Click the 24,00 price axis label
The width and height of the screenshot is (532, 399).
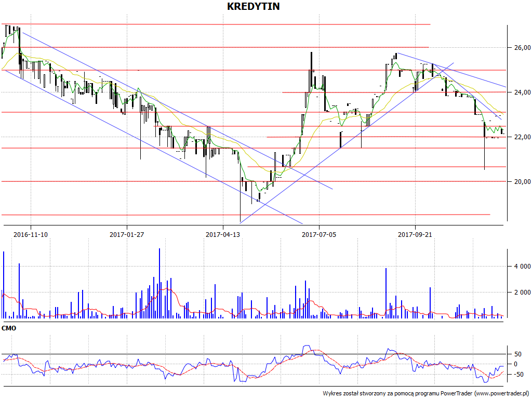pyautogui.click(x=523, y=92)
